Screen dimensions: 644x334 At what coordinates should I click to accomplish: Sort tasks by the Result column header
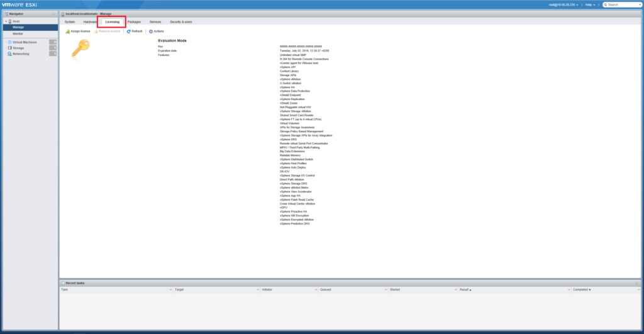465,289
